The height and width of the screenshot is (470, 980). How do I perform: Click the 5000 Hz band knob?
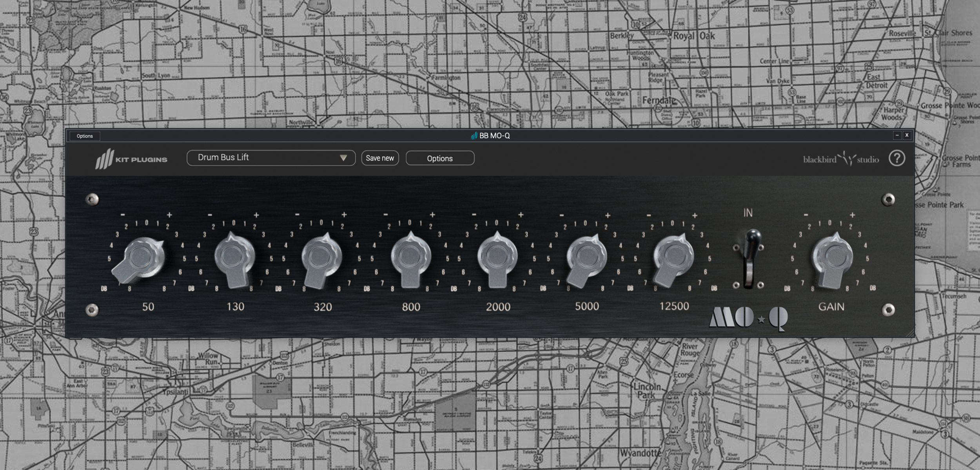[586, 257]
